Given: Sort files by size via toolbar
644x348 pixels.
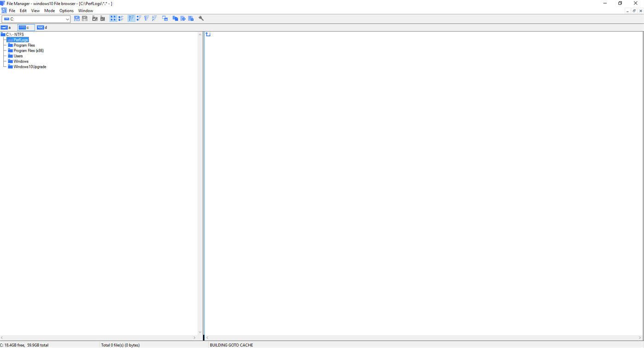Looking at the screenshot, I should pos(147,18).
